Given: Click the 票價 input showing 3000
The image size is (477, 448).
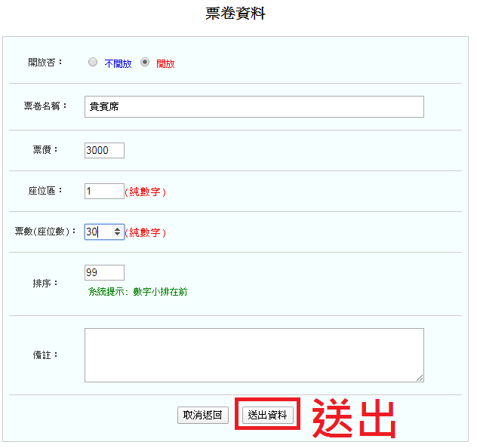Looking at the screenshot, I should pos(104,151).
